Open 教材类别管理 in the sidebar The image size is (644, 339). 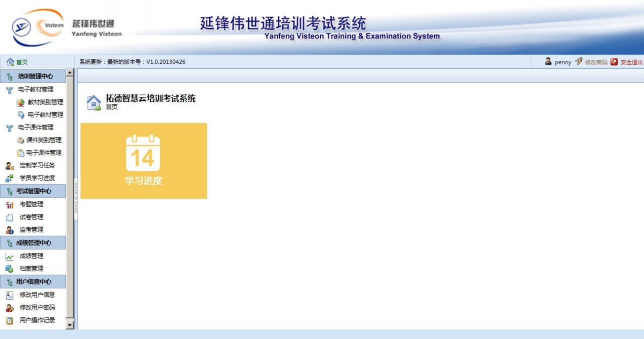45,102
